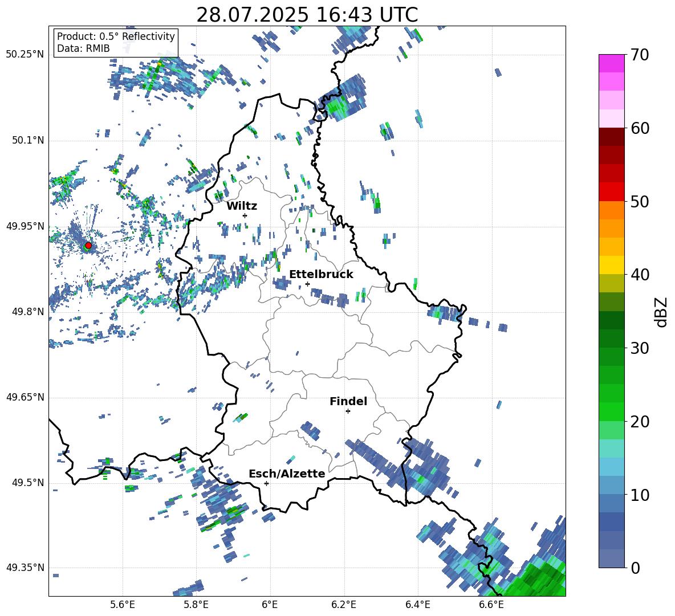Click the 6.6°E longitude label
The width and height of the screenshot is (675, 616).
tap(491, 605)
